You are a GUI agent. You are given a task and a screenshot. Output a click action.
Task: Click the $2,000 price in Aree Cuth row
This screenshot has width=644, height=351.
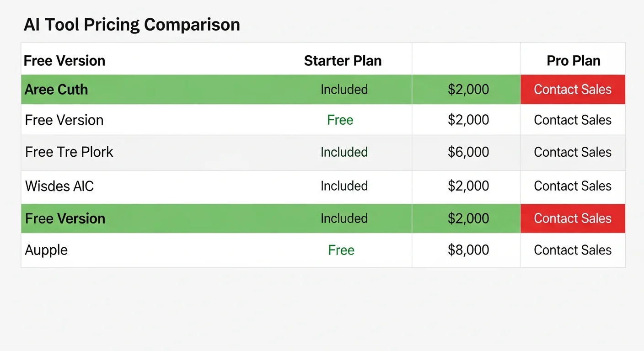pos(468,90)
